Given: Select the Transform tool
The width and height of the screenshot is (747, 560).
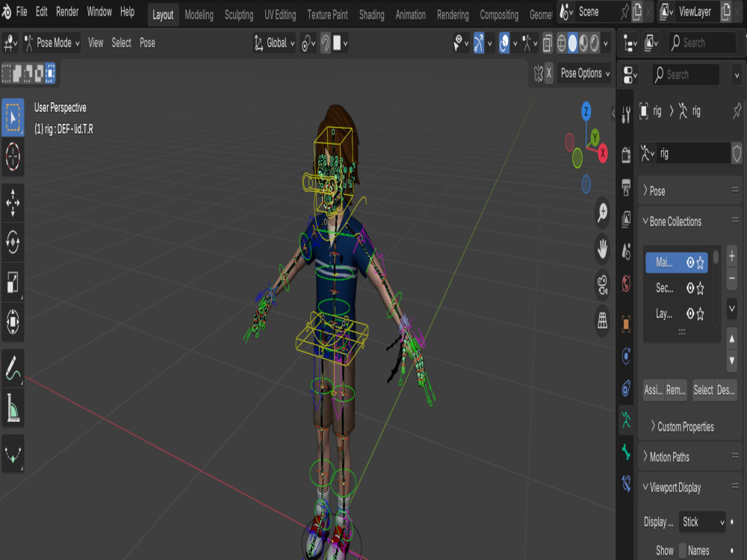Looking at the screenshot, I should pos(13,321).
